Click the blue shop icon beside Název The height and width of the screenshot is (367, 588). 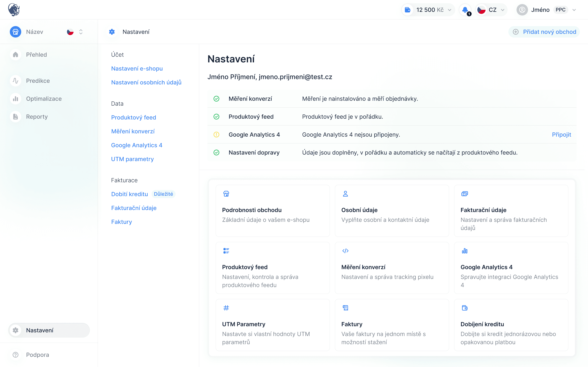point(15,32)
